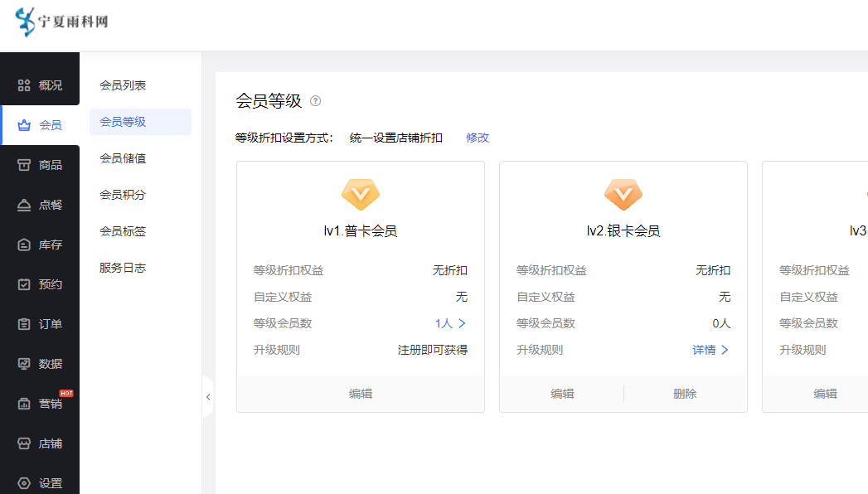The height and width of the screenshot is (494, 868).
Task: Open 会员标签 submenu
Action: (x=123, y=231)
